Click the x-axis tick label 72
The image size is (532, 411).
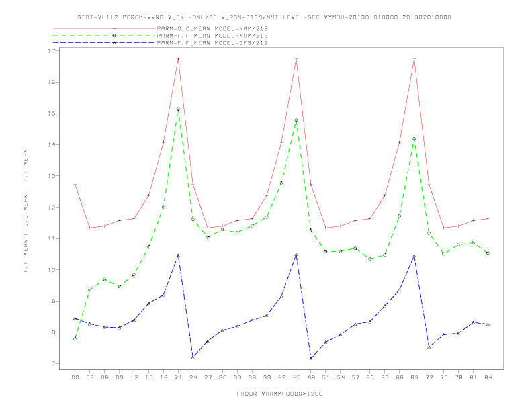(x=429, y=377)
